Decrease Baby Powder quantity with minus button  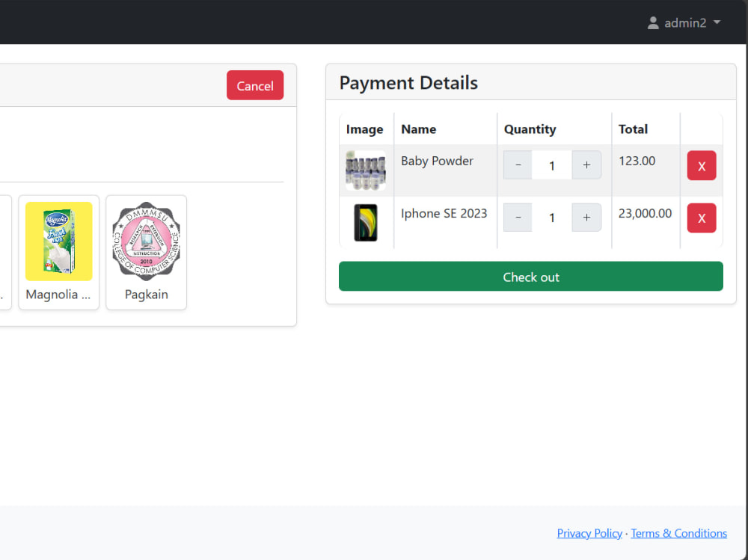pos(518,165)
